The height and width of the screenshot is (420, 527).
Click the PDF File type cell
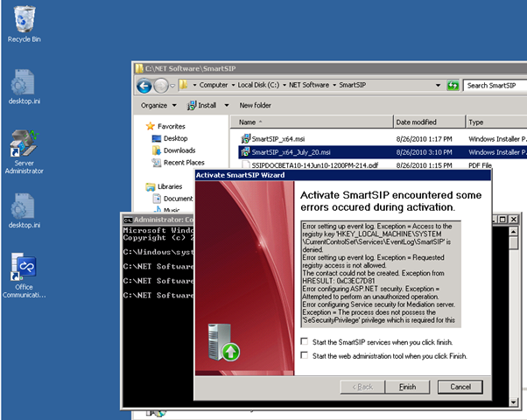pos(480,165)
